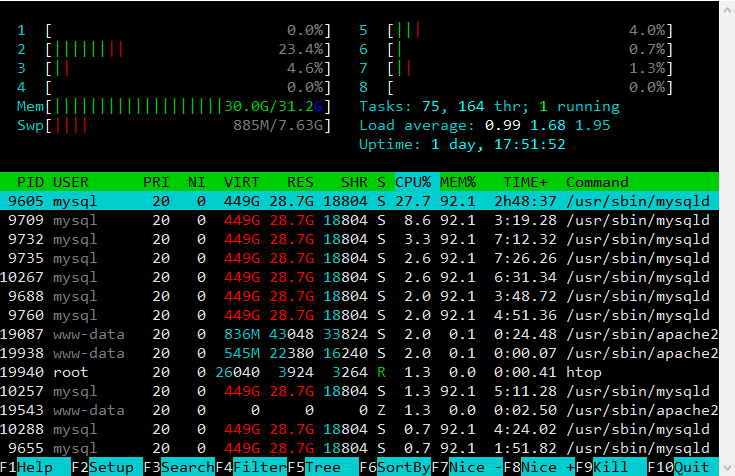Toggle F5 Tree view
Viewport: 735px width, 476px height.
323,467
